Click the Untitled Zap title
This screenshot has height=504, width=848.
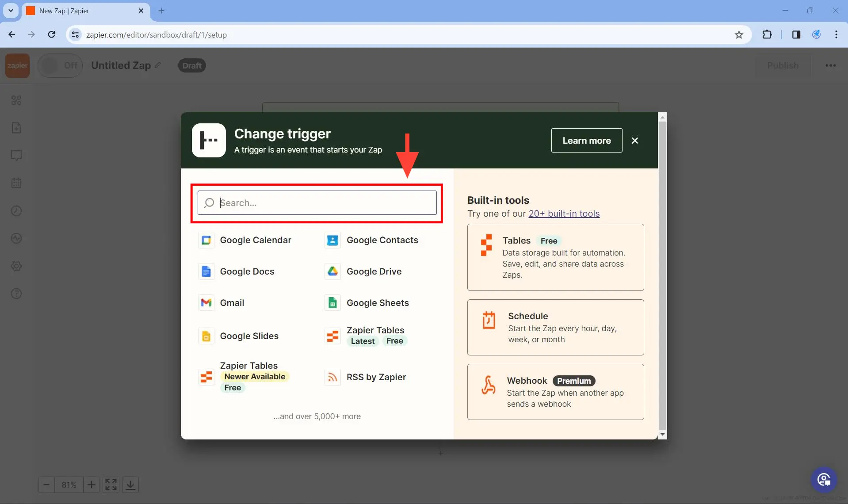[x=121, y=65]
